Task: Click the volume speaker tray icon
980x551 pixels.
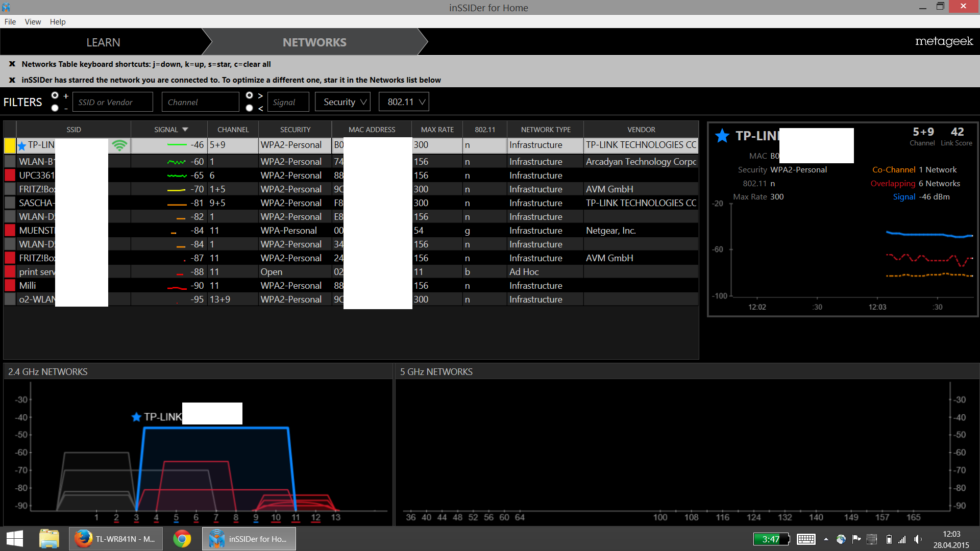Action: (918, 539)
